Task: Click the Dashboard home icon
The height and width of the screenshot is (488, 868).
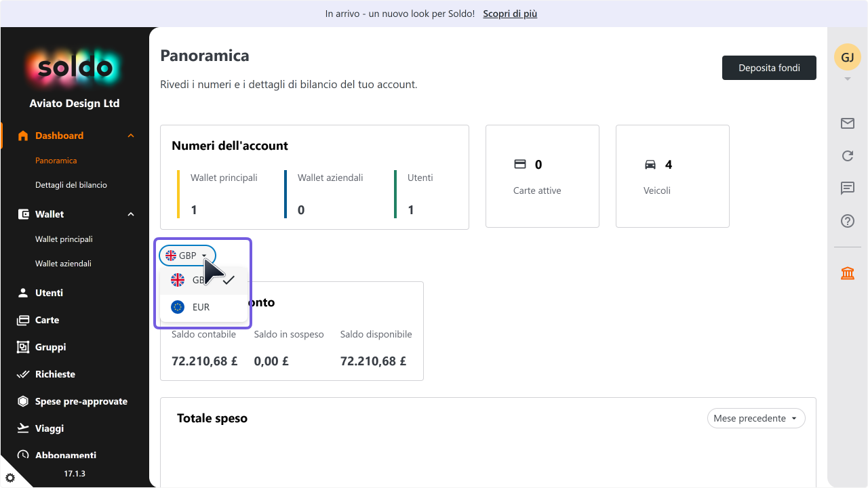Action: pos(23,136)
